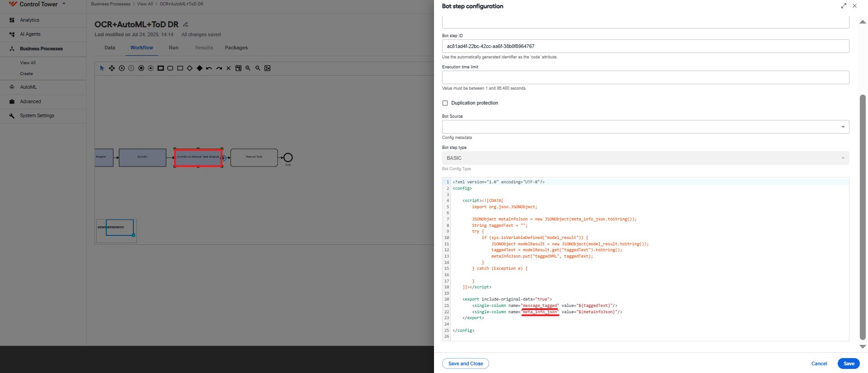Image resolution: width=868 pixels, height=373 pixels.
Task: Open the Bot step type BASIC dropdown
Action: [x=646, y=158]
